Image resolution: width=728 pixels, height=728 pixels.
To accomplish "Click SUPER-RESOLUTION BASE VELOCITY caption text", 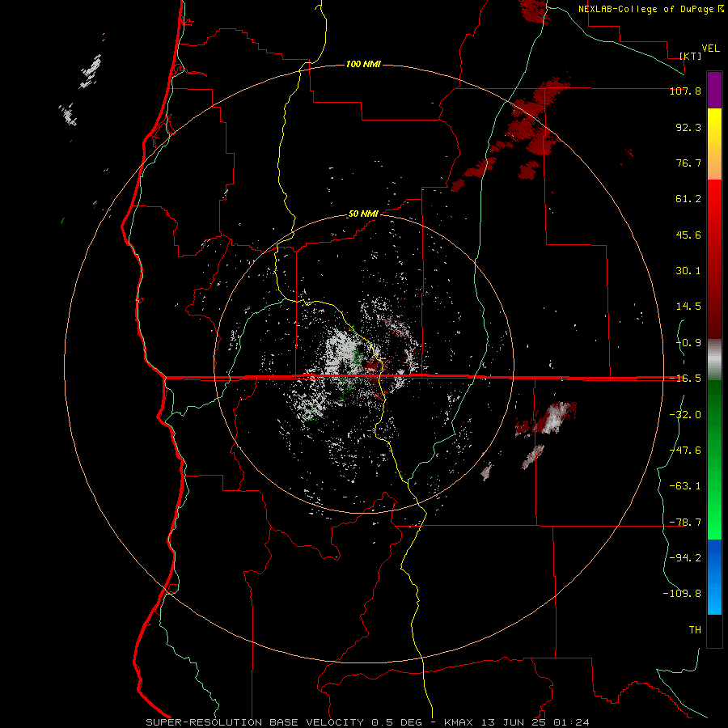I will [x=255, y=722].
